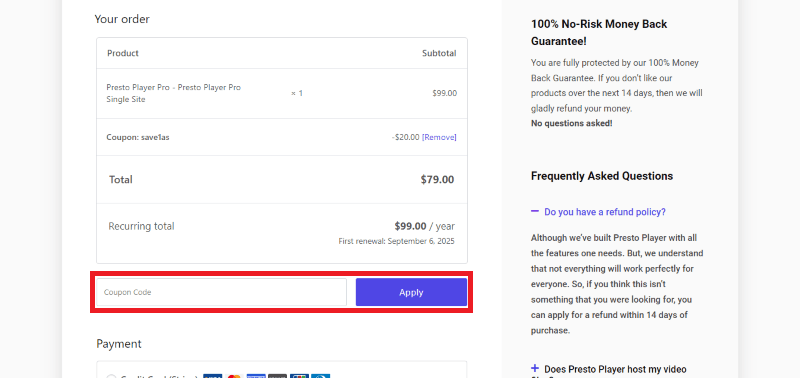Toggle the 'Do you have a refund policy?' question
Image resolution: width=800 pixels, height=378 pixels.
click(x=605, y=212)
